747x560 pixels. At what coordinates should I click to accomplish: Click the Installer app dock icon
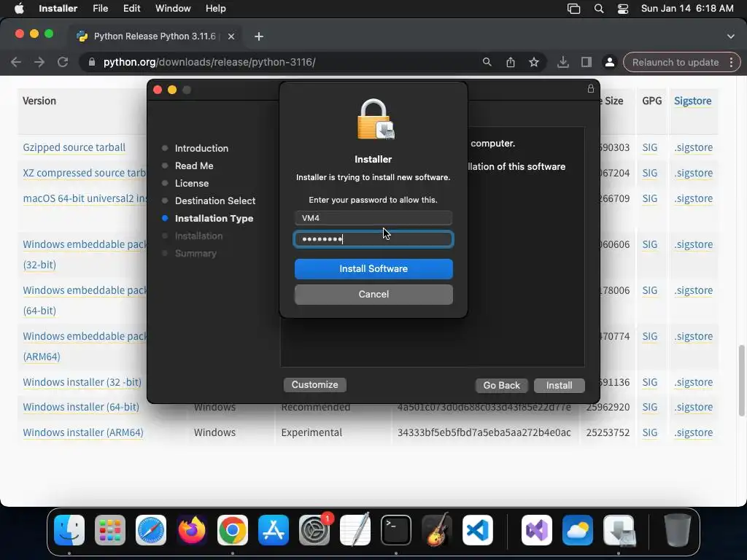pyautogui.click(x=619, y=530)
